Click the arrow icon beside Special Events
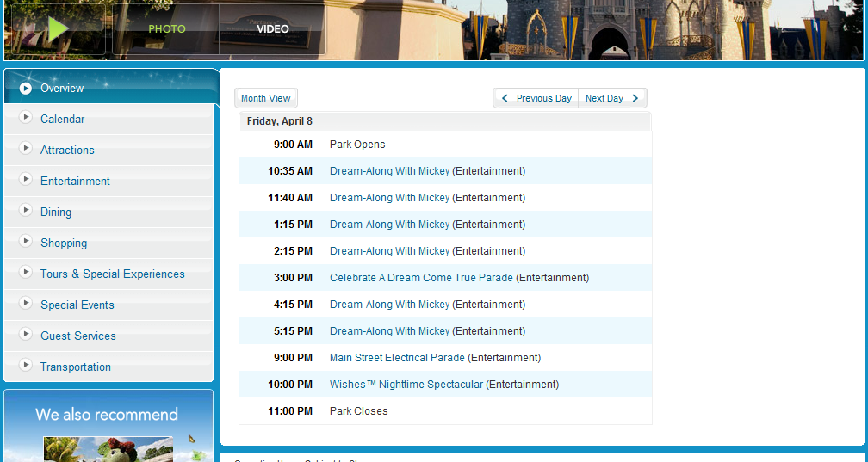This screenshot has width=868, height=462. [26, 303]
